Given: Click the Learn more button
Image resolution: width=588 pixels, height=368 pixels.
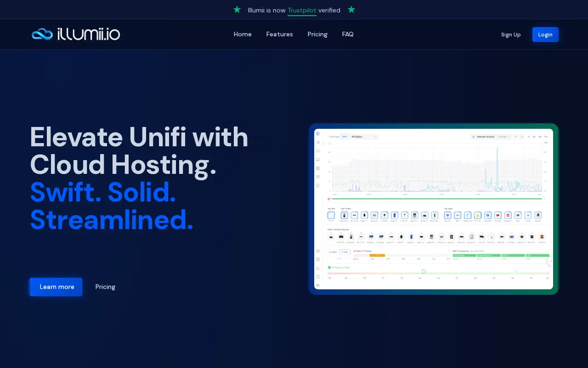Looking at the screenshot, I should [x=56, y=287].
